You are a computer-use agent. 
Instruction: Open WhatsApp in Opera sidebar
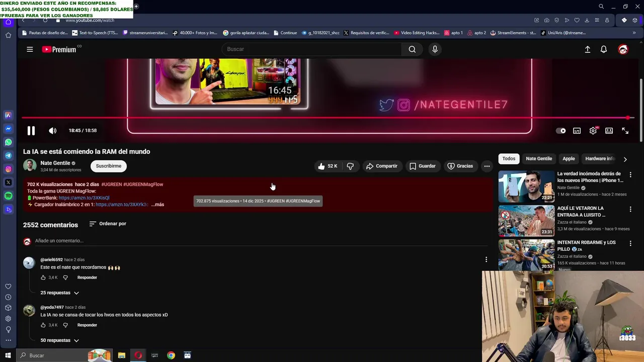8,142
